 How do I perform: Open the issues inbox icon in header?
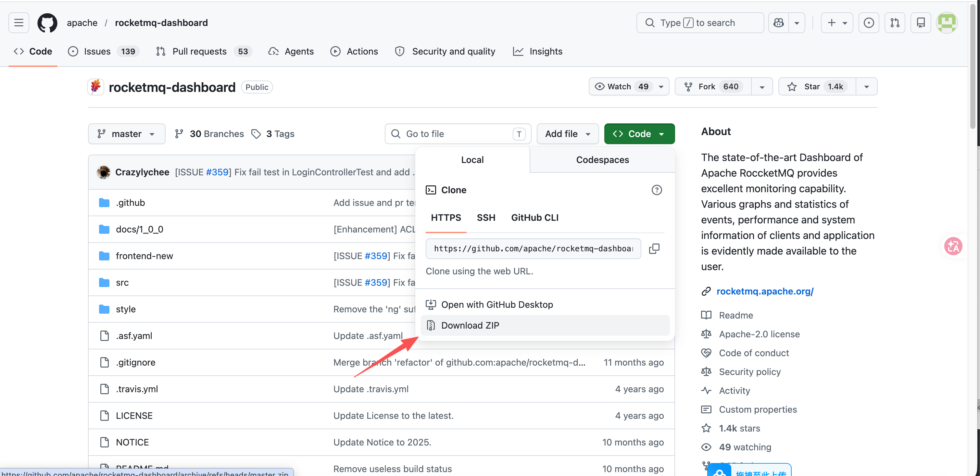(869, 23)
